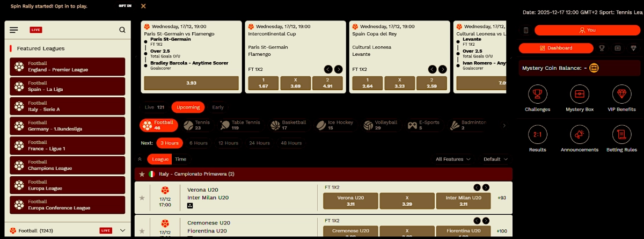The image size is (644, 239).
Task: Select the Tennis sport filter
Action: click(x=196, y=125)
